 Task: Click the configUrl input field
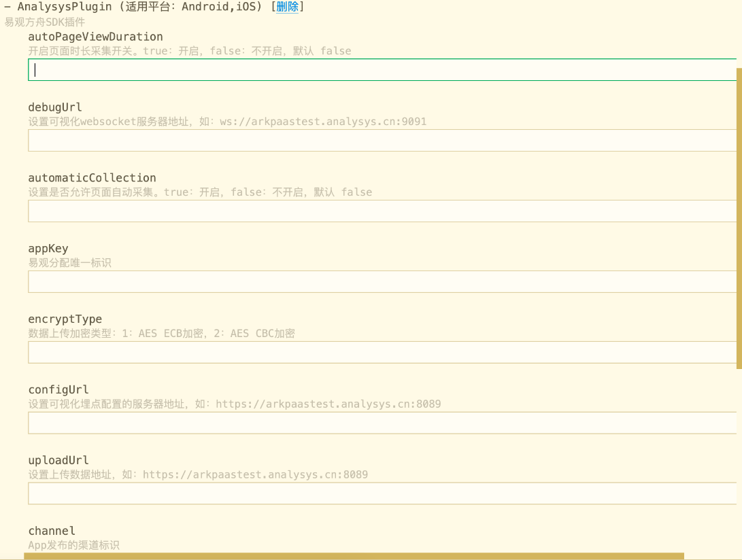382,423
